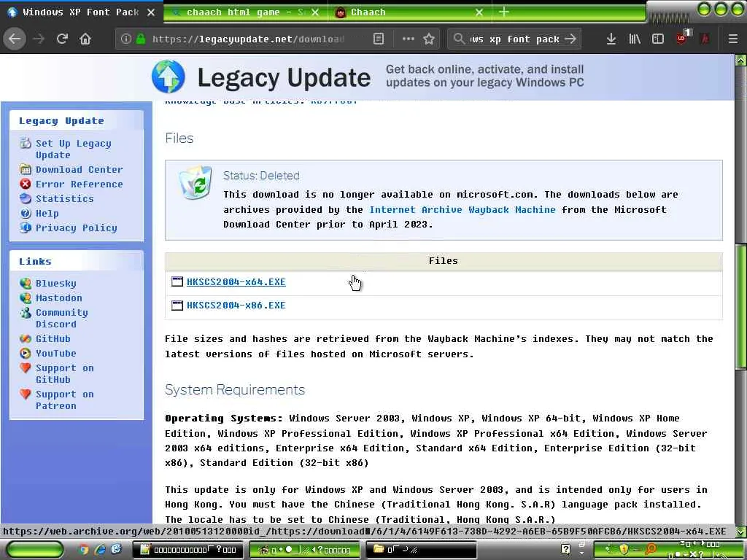The width and height of the screenshot is (747, 560).
Task: Open a new tab with plus button
Action: (503, 12)
